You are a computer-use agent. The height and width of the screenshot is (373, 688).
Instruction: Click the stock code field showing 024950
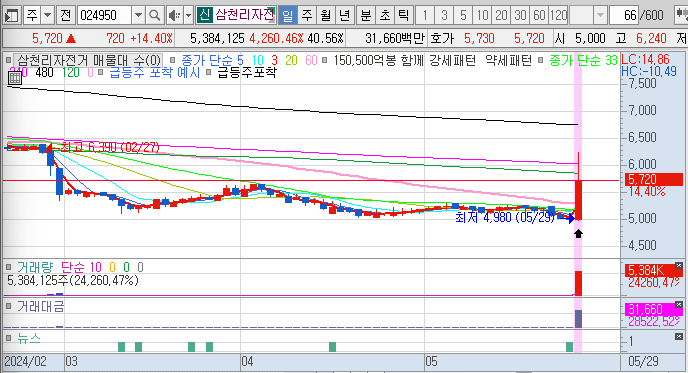104,16
